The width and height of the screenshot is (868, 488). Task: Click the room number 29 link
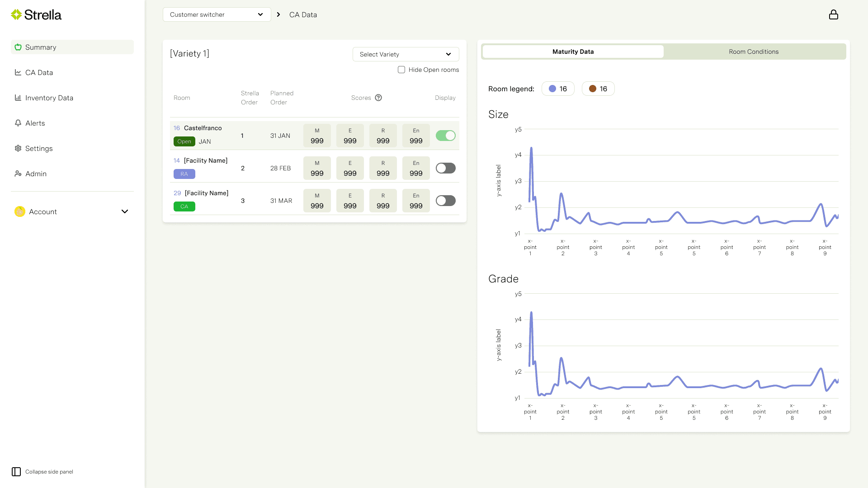177,193
